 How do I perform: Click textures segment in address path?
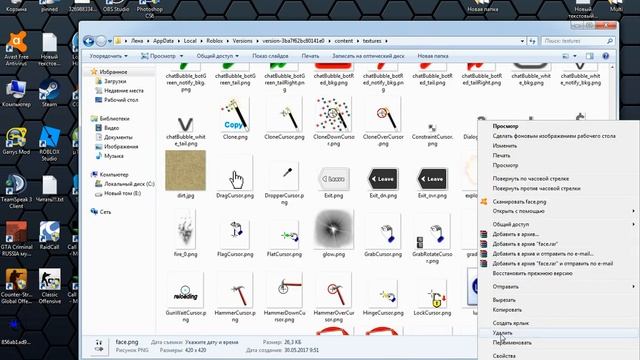click(372, 41)
